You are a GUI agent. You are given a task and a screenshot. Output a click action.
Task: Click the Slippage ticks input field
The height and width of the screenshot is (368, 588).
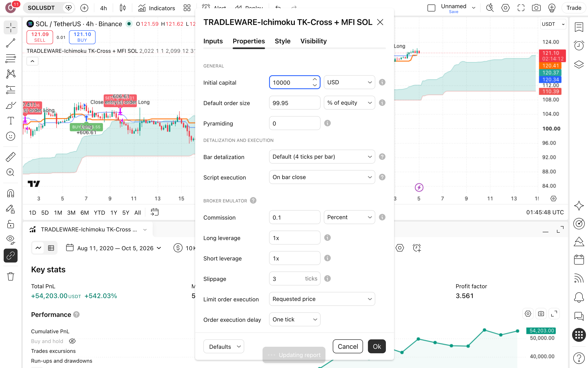(294, 278)
